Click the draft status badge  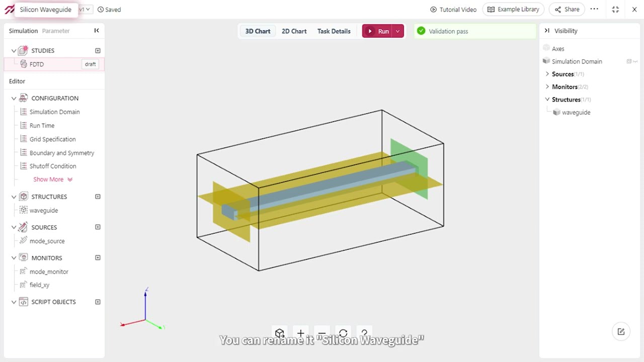point(91,64)
